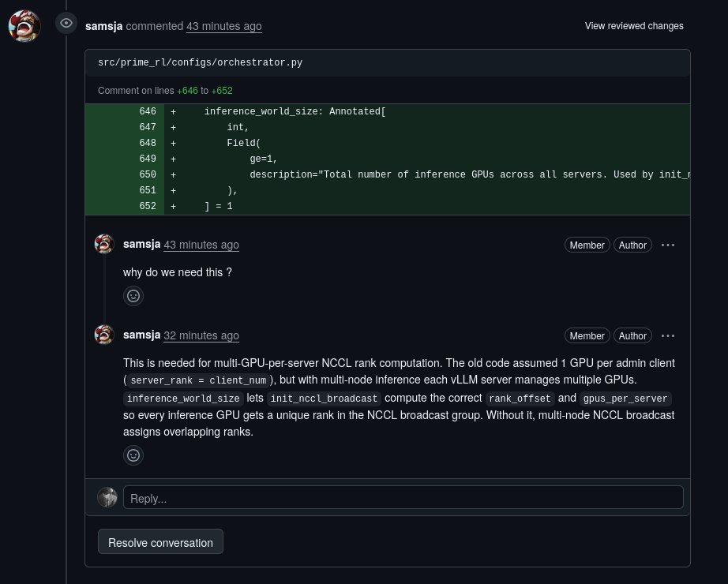Screen dimensions: 728x584
Task: Click the 'init_nccl_broadcast' inline code
Action: 324,399
